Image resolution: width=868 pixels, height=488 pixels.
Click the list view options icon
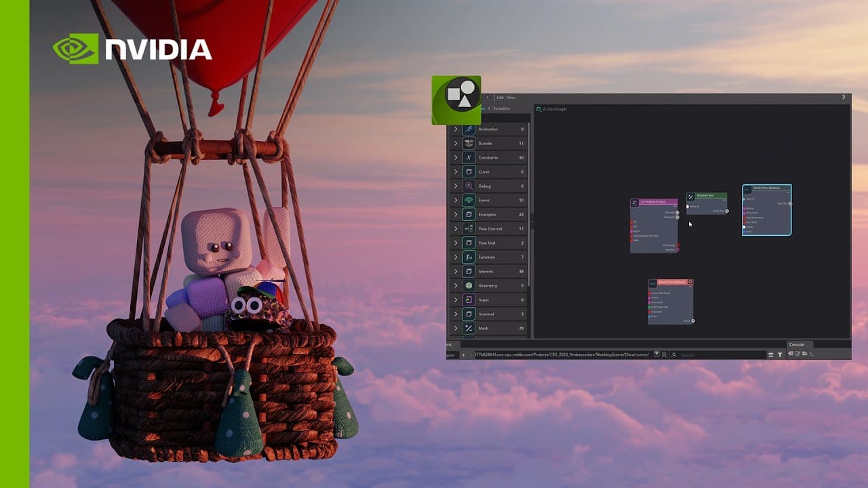pyautogui.click(x=770, y=354)
